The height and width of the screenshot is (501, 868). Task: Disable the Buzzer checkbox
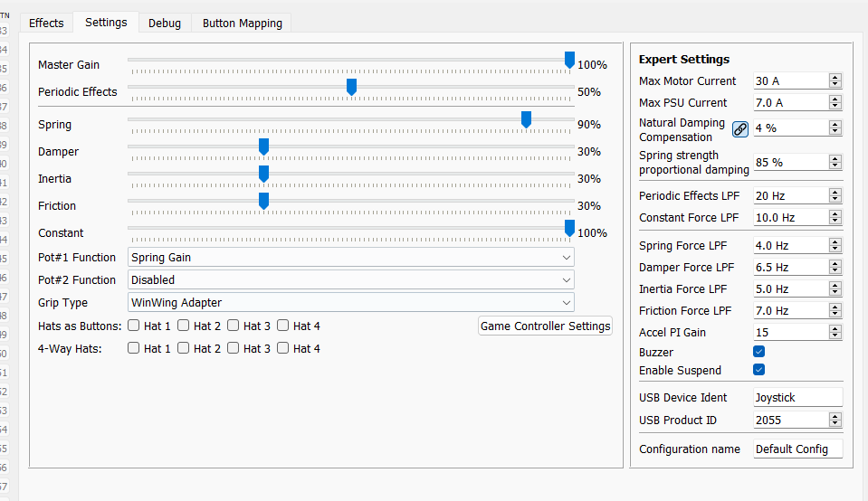click(x=759, y=352)
